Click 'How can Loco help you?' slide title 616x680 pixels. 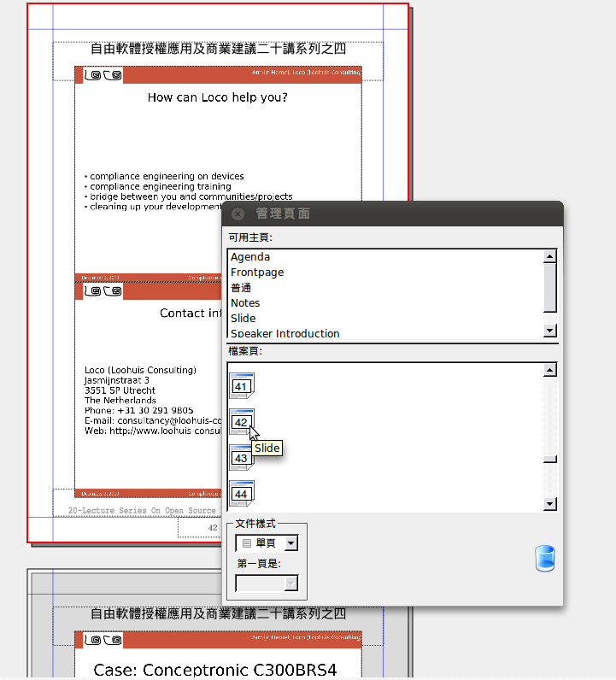[217, 97]
